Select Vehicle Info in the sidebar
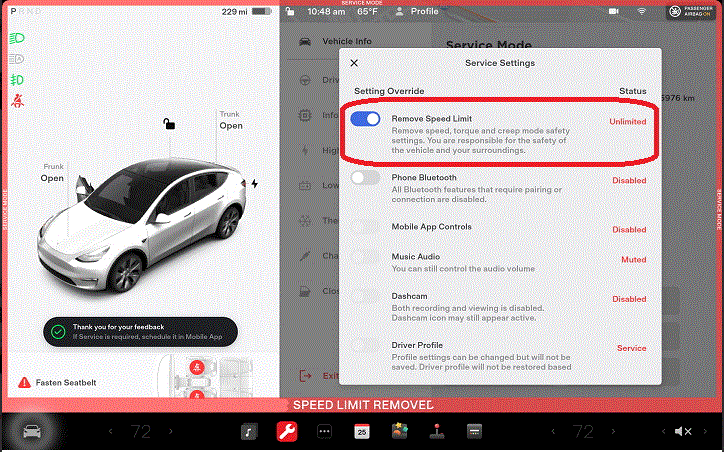The width and height of the screenshot is (724, 452). [346, 42]
